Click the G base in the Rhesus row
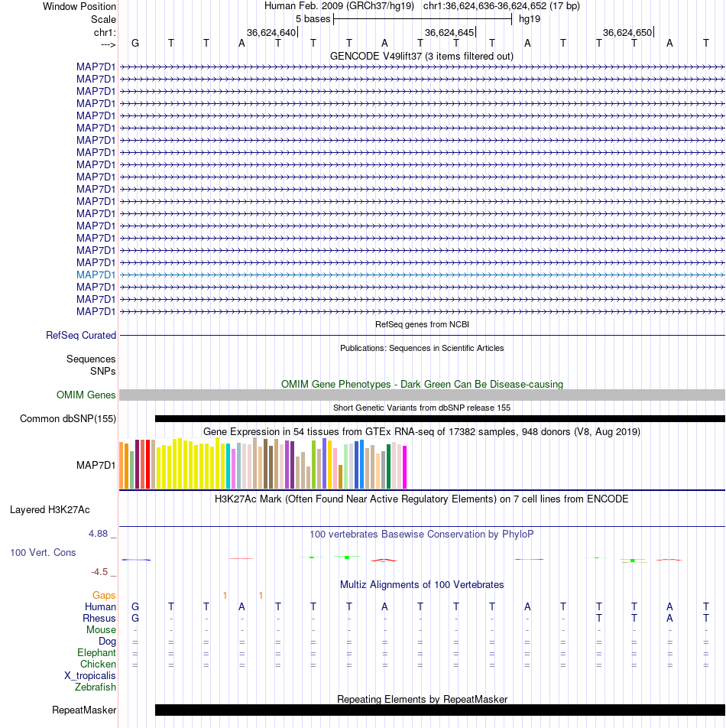This screenshot has height=728, width=726. [135, 619]
